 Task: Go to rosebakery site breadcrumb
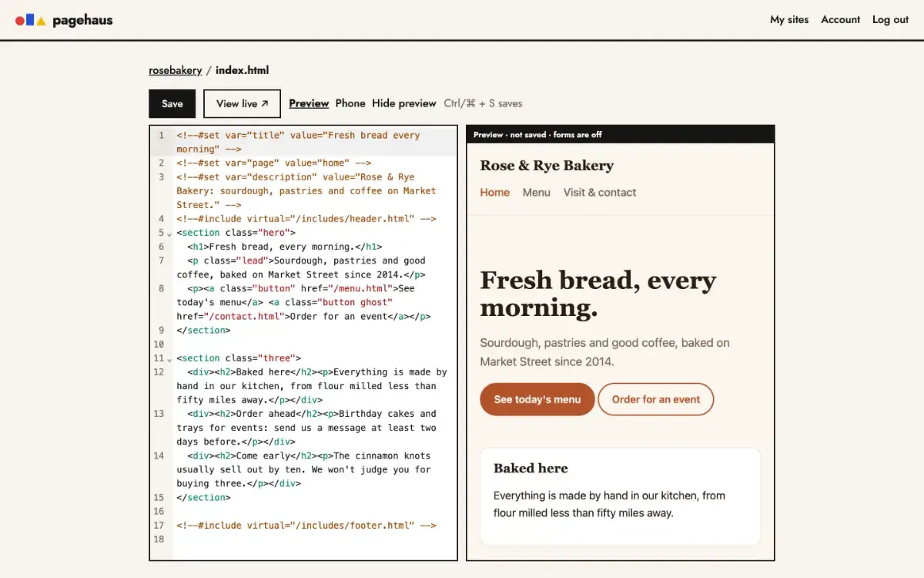click(x=176, y=70)
